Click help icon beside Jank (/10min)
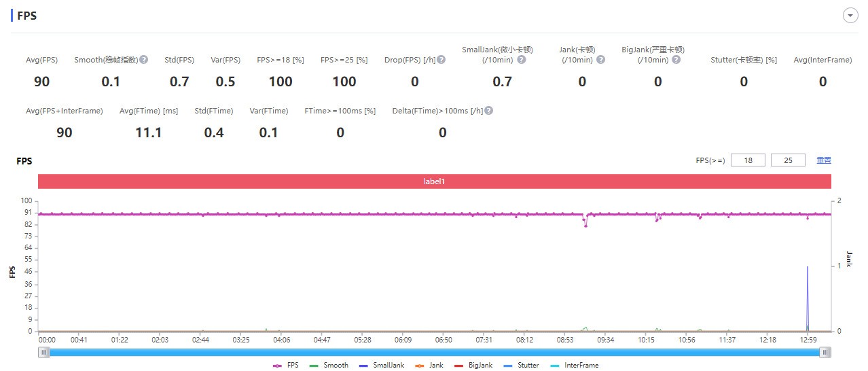The image size is (868, 371). 600,60
